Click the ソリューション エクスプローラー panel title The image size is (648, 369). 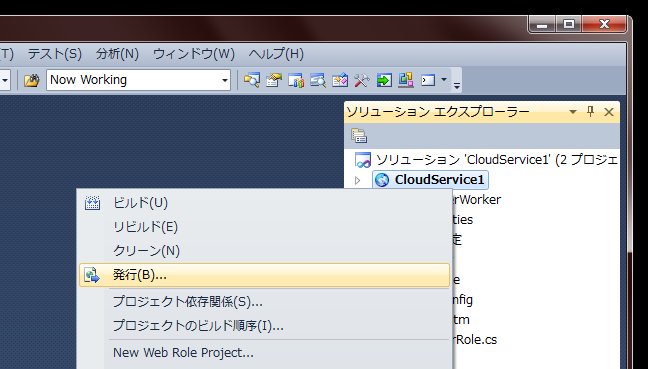pyautogui.click(x=438, y=112)
